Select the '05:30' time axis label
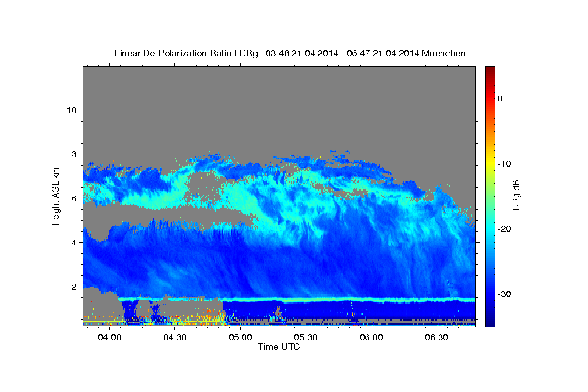The width and height of the screenshot is (588, 392). click(x=306, y=338)
